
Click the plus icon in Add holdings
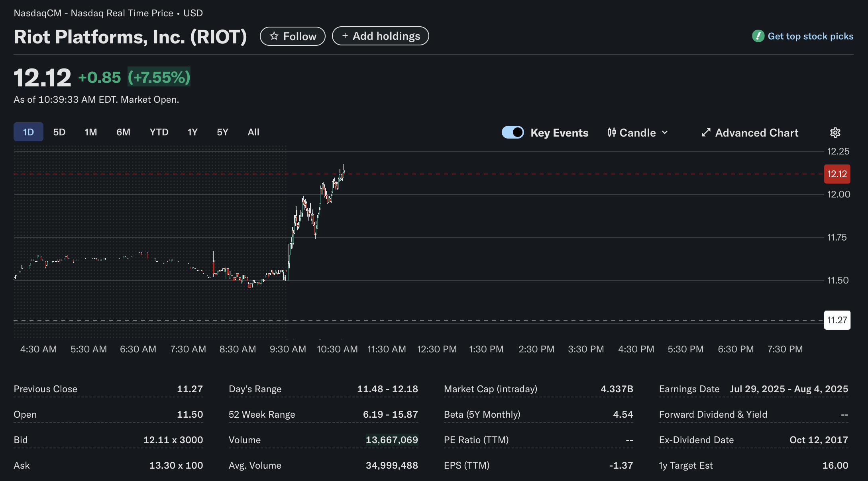click(345, 36)
